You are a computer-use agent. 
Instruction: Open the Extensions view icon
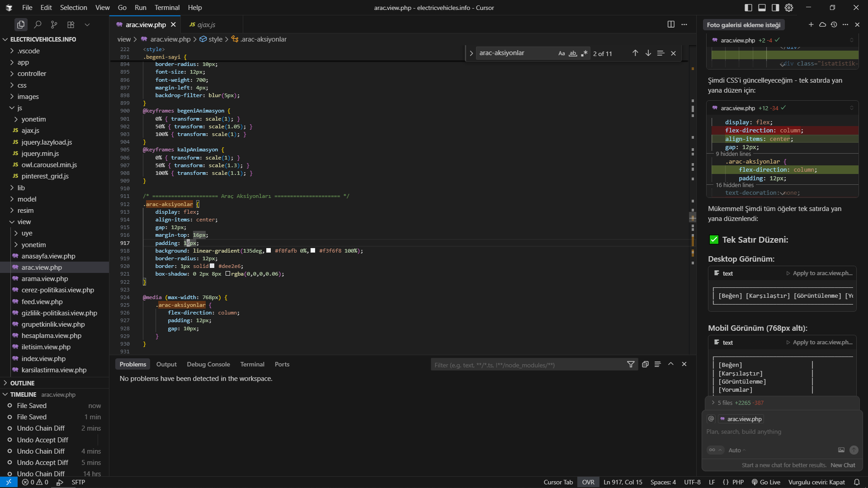71,24
